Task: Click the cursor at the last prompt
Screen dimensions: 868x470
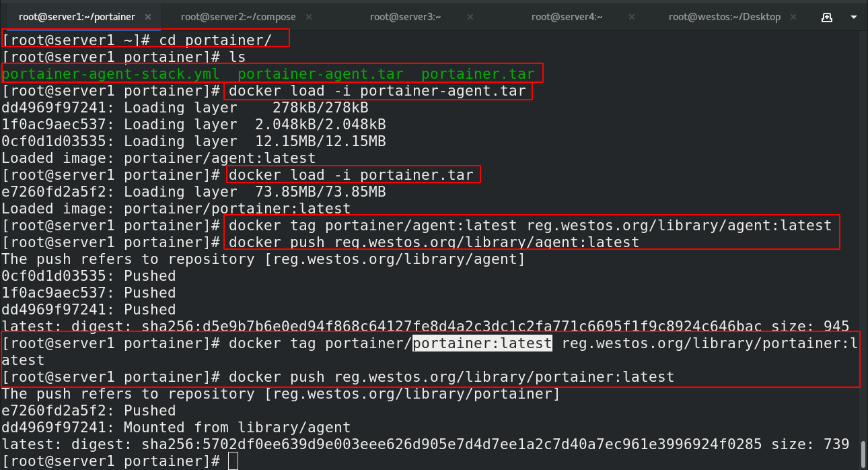Action: [233, 461]
